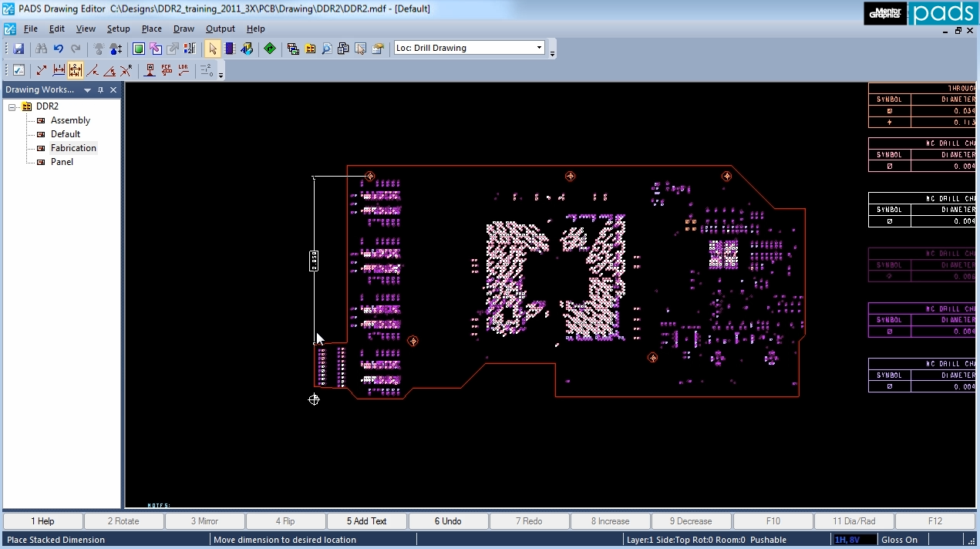Select the arrow Selection tool

point(212,48)
